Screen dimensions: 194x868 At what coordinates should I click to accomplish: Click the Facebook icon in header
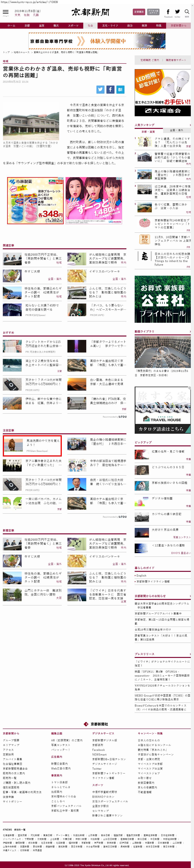(x=168, y=12)
